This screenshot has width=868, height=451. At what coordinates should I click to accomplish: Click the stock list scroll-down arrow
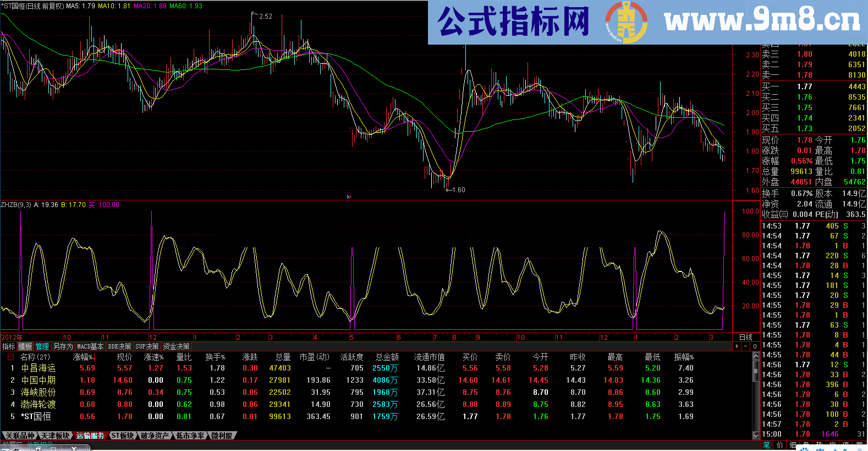756,435
